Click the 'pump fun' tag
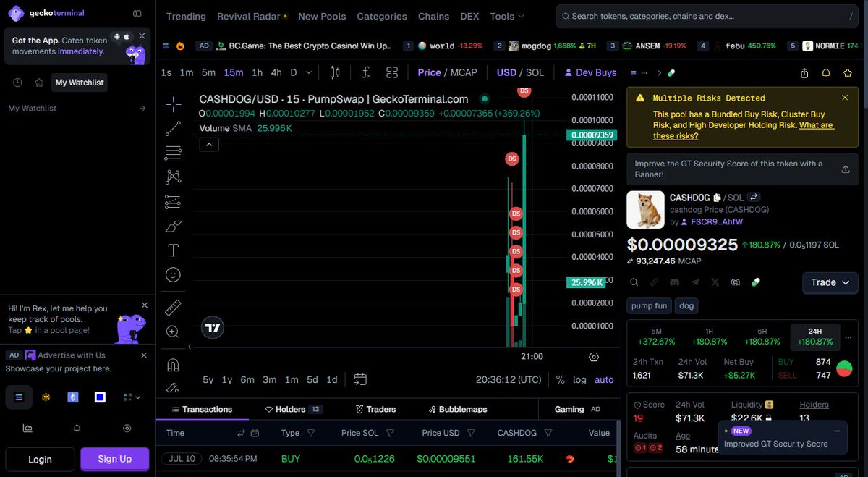The height and width of the screenshot is (477, 868). coord(649,305)
